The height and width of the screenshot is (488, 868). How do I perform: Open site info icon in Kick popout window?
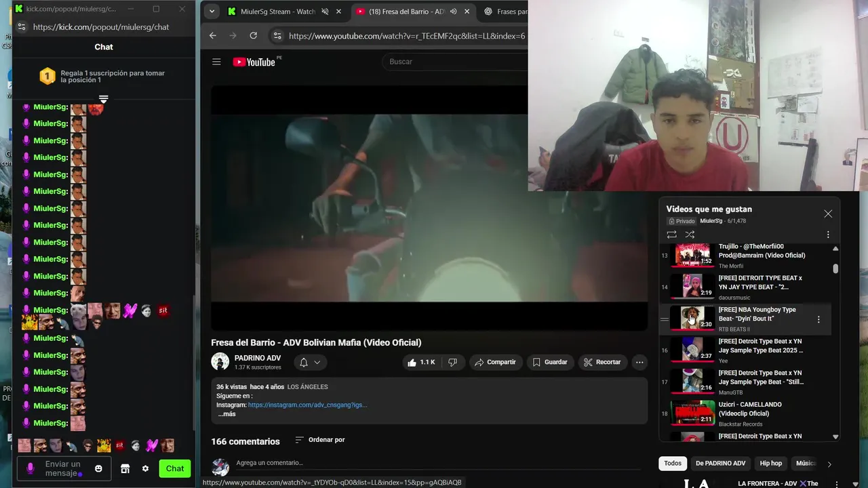(x=22, y=27)
